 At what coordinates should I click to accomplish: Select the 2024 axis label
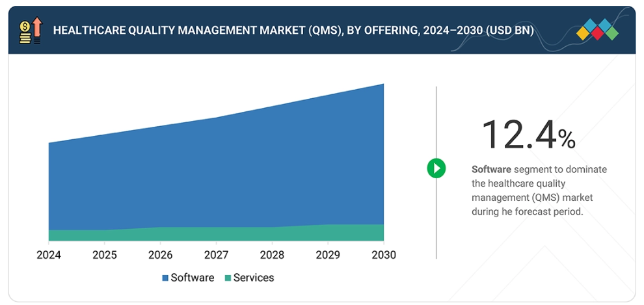point(49,255)
